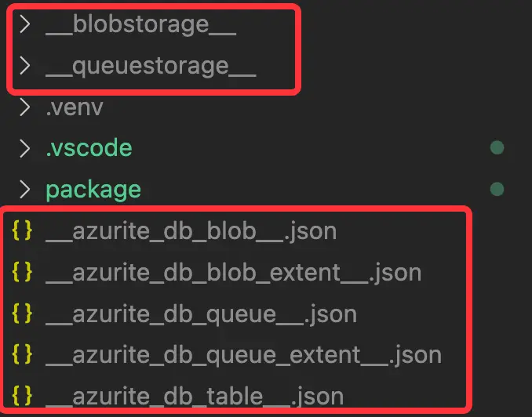
Task: Open __azurite_db_queue_extent__.json file
Action: click(243, 355)
